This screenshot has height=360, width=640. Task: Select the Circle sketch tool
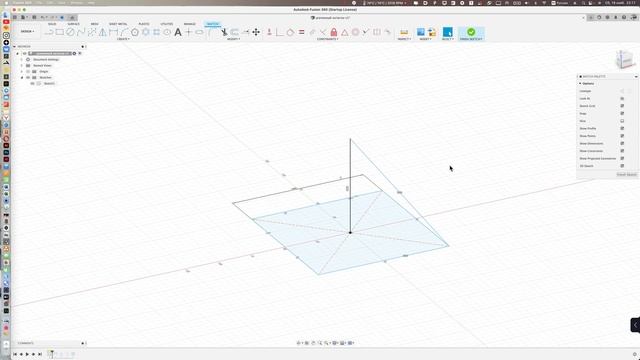(x=70, y=32)
